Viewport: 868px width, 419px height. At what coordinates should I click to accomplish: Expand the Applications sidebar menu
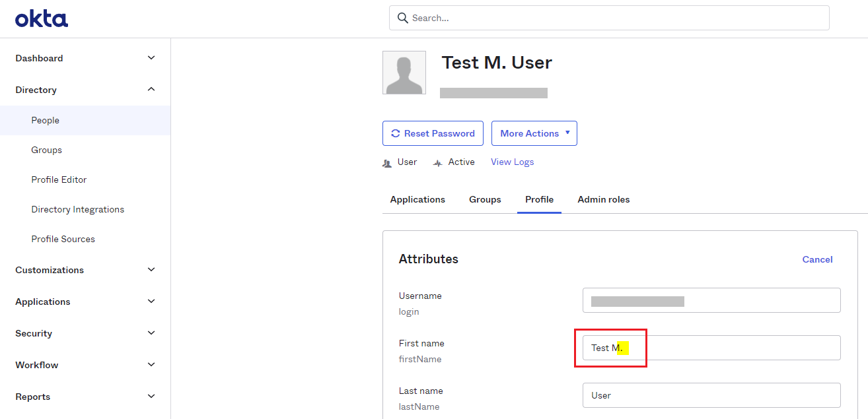[151, 302]
